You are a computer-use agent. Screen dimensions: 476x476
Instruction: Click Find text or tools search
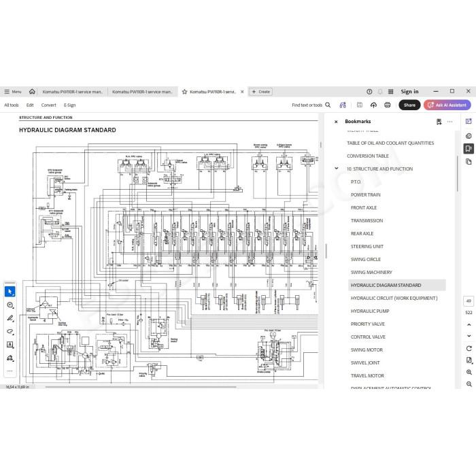coord(311,105)
